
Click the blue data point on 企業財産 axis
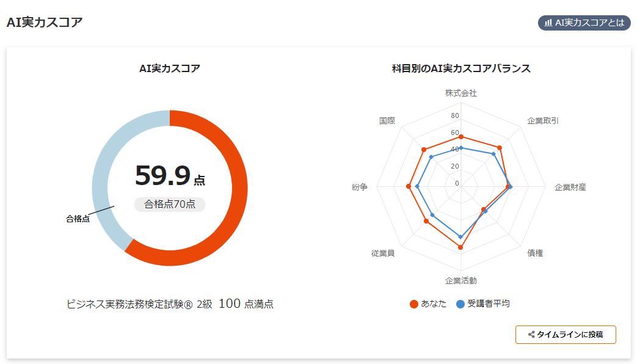pyautogui.click(x=511, y=187)
